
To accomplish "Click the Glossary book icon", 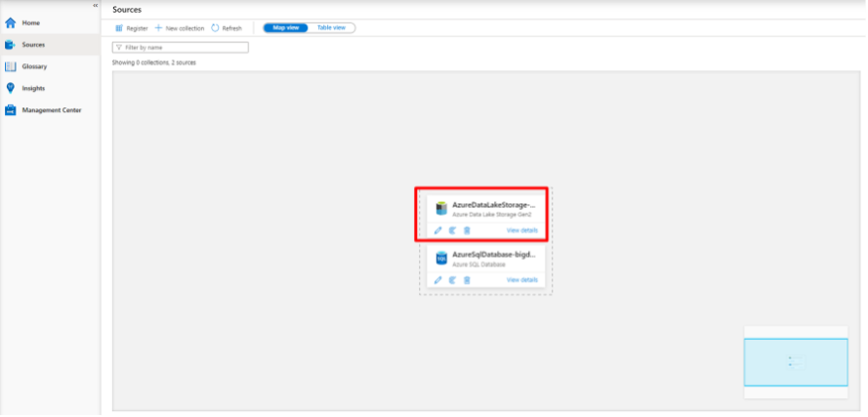I will click(10, 66).
